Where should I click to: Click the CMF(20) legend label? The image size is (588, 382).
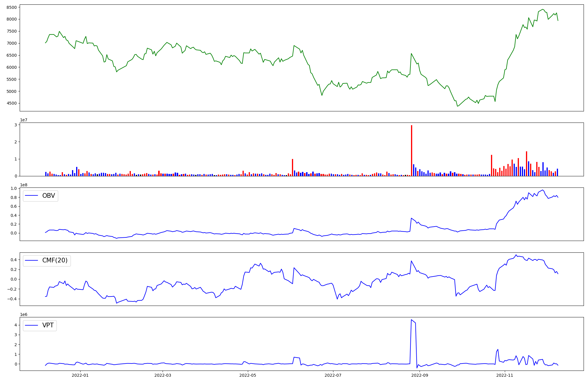(x=55, y=261)
